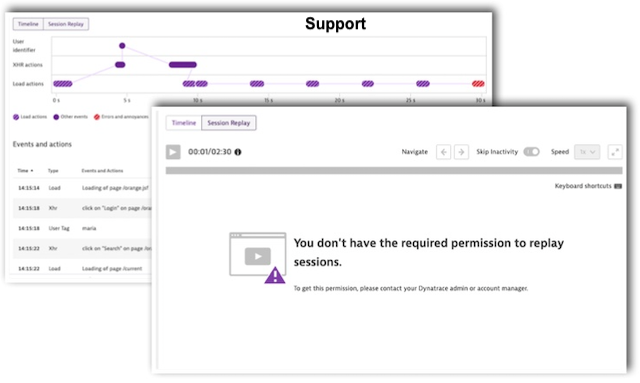Image resolution: width=640 pixels, height=383 pixels.
Task: Enter fullscreen replay mode
Action: [x=615, y=152]
